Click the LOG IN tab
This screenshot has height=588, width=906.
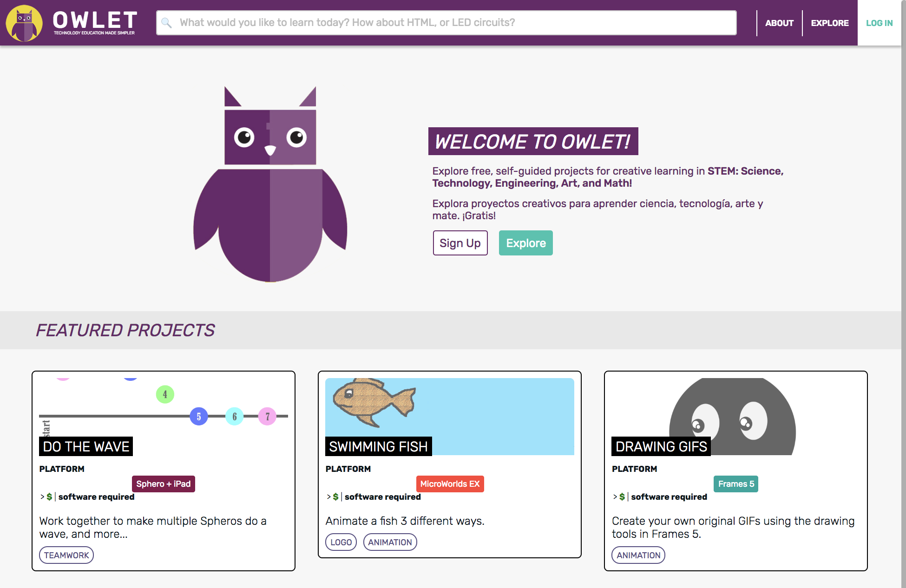(x=879, y=23)
